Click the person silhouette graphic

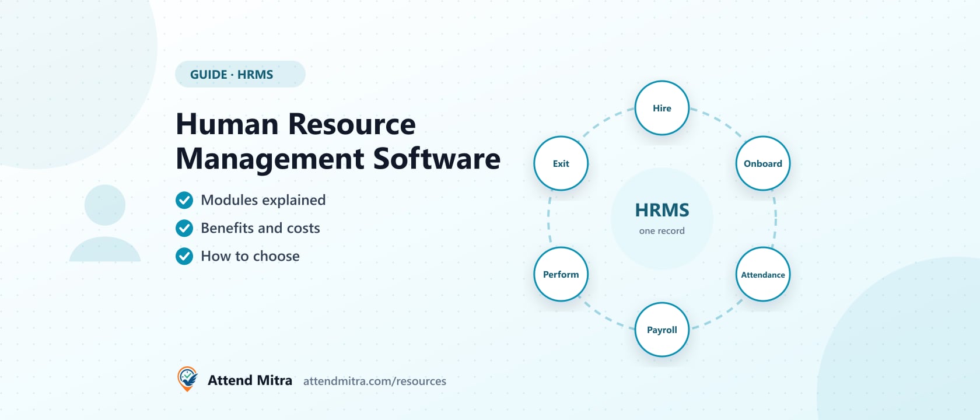click(x=105, y=223)
